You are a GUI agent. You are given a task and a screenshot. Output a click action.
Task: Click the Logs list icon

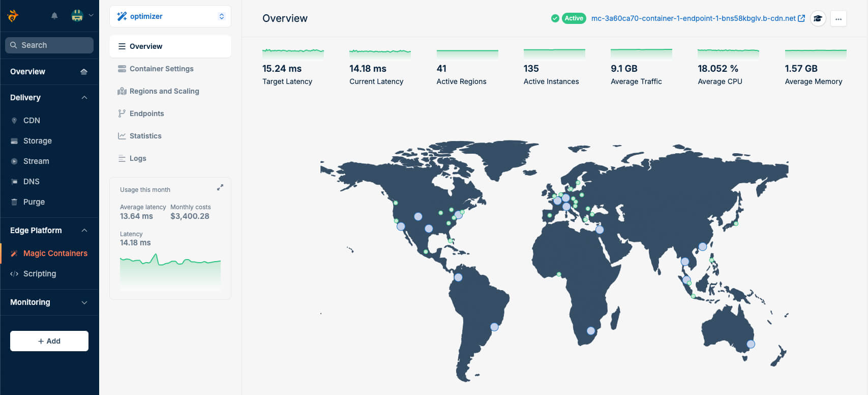[122, 158]
